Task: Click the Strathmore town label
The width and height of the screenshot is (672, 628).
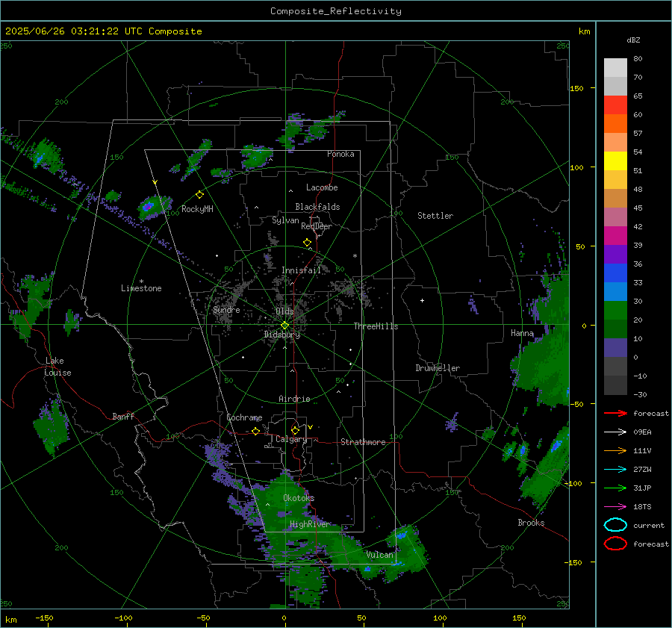Action: click(x=363, y=442)
